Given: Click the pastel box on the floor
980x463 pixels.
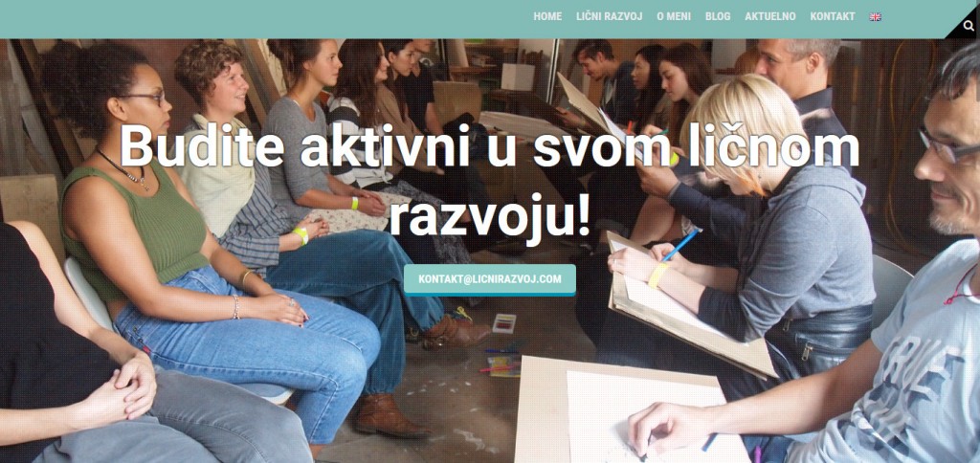Looking at the screenshot, I should pos(504,323).
